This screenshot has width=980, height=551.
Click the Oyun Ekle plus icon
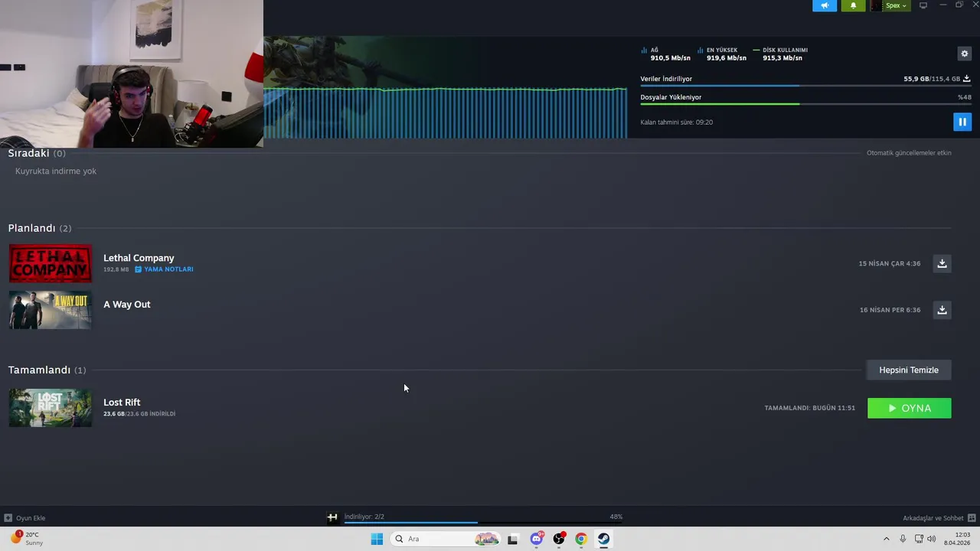[8, 518]
